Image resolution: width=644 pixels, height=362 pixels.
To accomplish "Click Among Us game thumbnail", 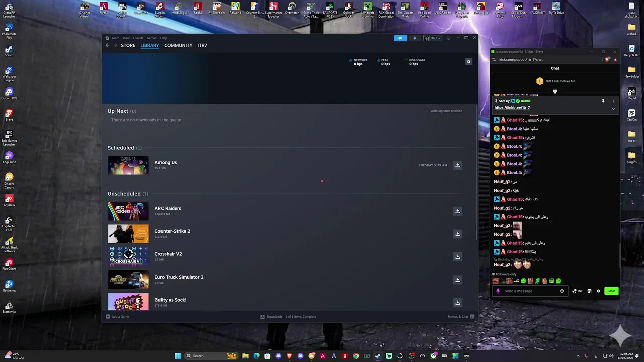I will pos(128,165).
